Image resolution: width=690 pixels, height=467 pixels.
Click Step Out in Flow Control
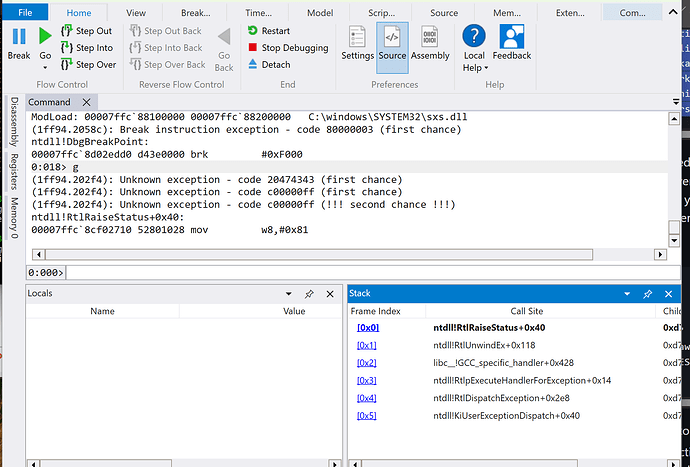[87, 31]
